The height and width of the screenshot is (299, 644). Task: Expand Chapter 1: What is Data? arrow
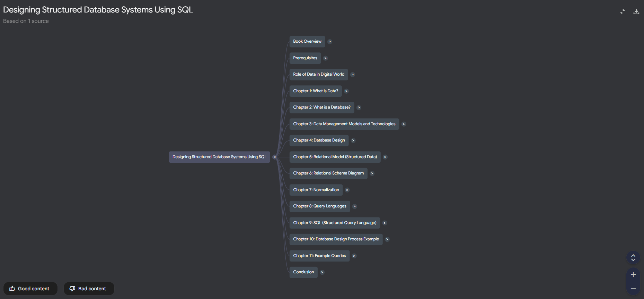click(x=346, y=91)
